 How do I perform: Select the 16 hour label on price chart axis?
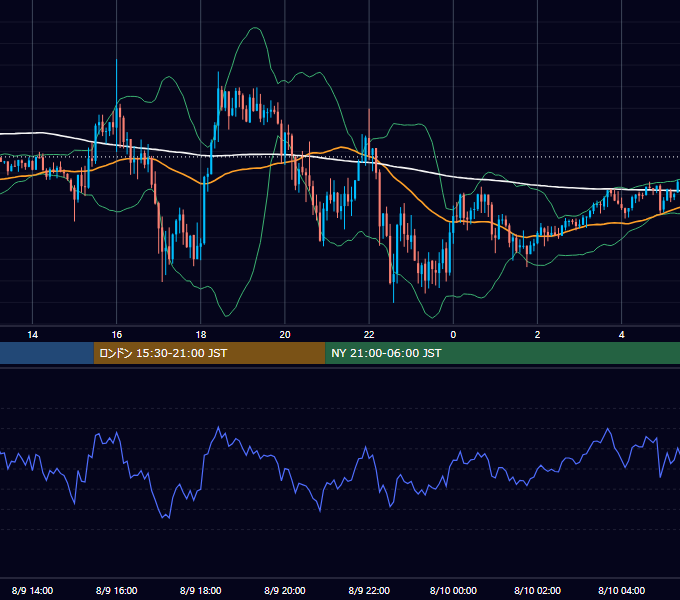point(117,335)
